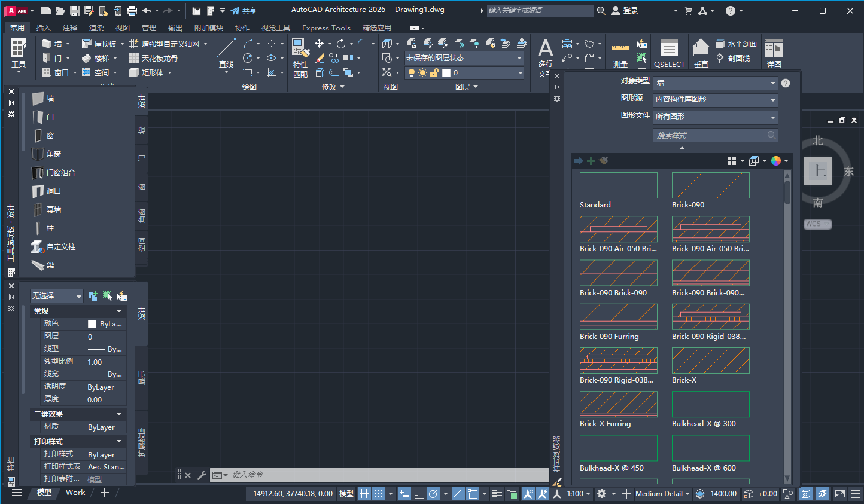This screenshot has height=504, width=864.
Task: Switch to the Work layout tab
Action: pos(75,492)
